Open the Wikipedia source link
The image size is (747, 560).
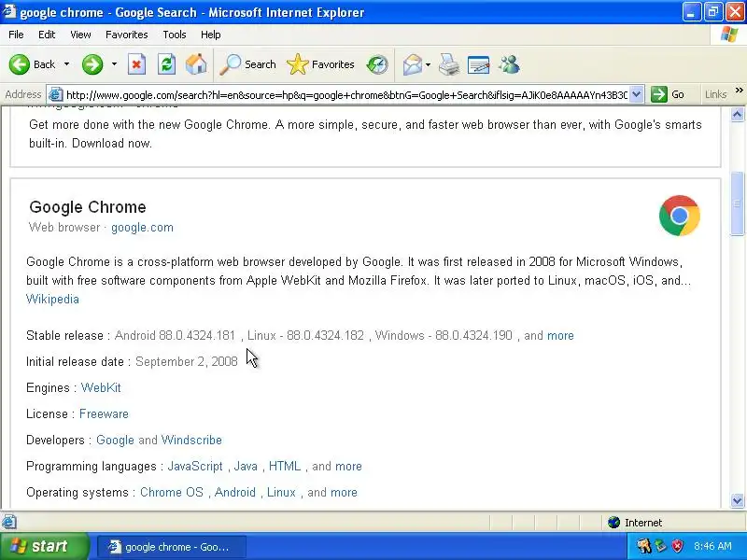click(52, 299)
